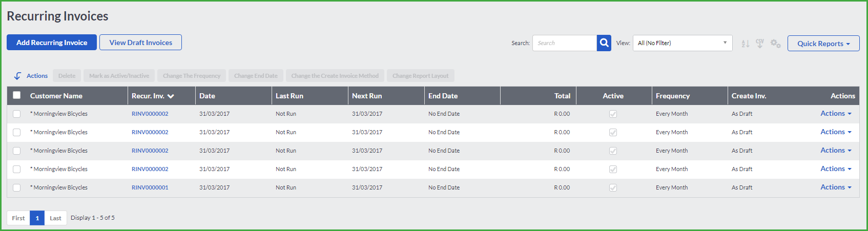868x231 pixels.
Task: Go to Last page
Action: [55, 218]
